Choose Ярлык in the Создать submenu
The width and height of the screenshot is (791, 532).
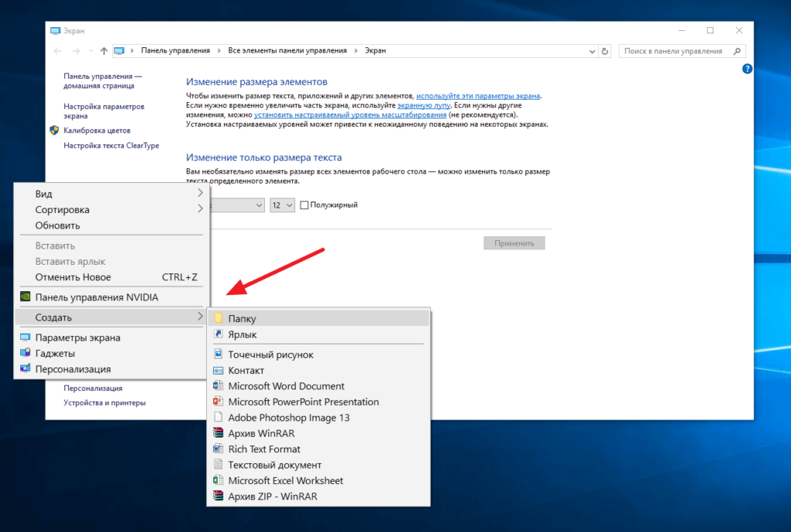click(x=319, y=334)
